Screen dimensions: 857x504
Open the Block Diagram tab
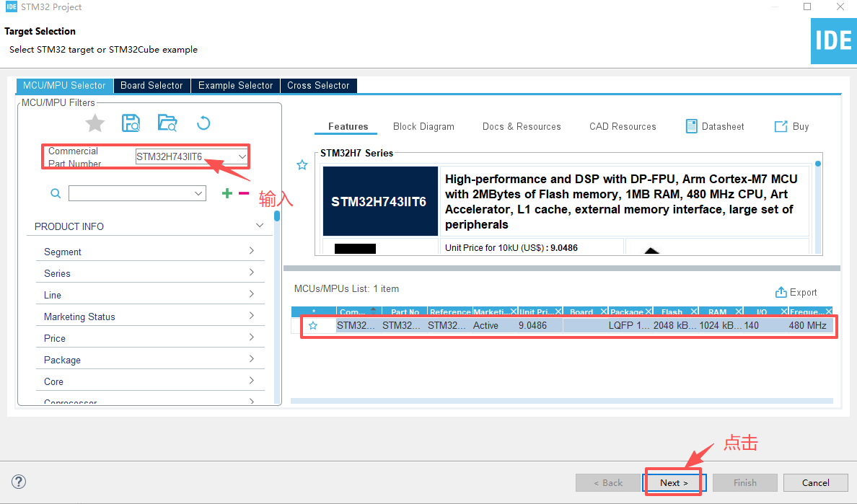(423, 127)
